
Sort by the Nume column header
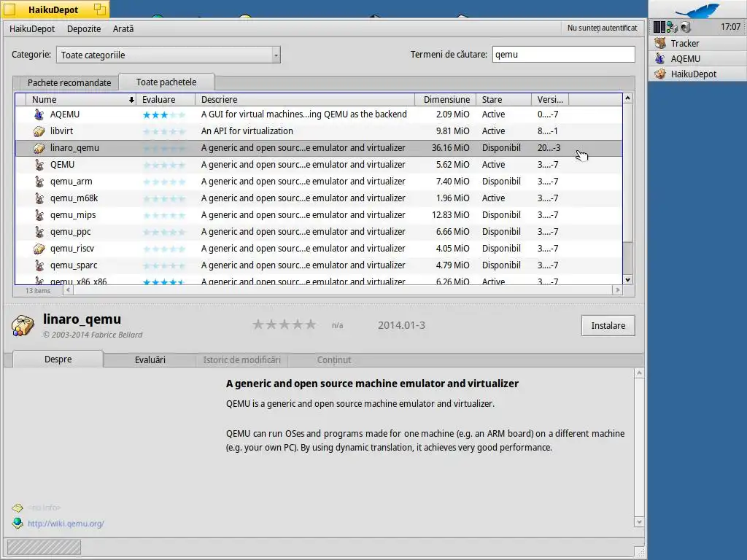coord(82,99)
